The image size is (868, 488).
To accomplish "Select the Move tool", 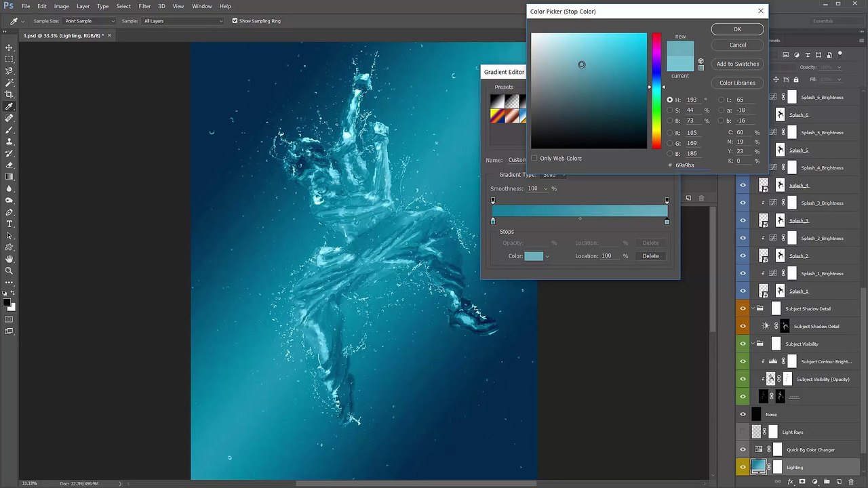I will [x=9, y=48].
